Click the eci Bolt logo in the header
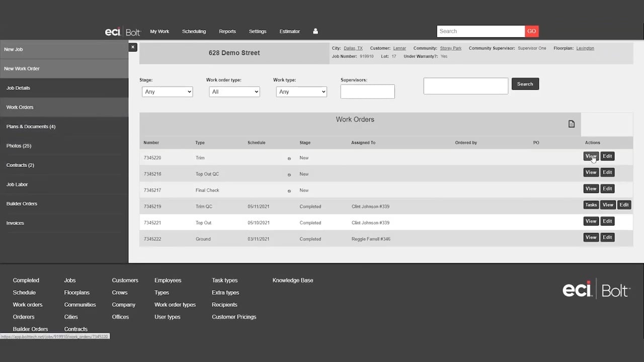This screenshot has width=644, height=362. tap(122, 31)
